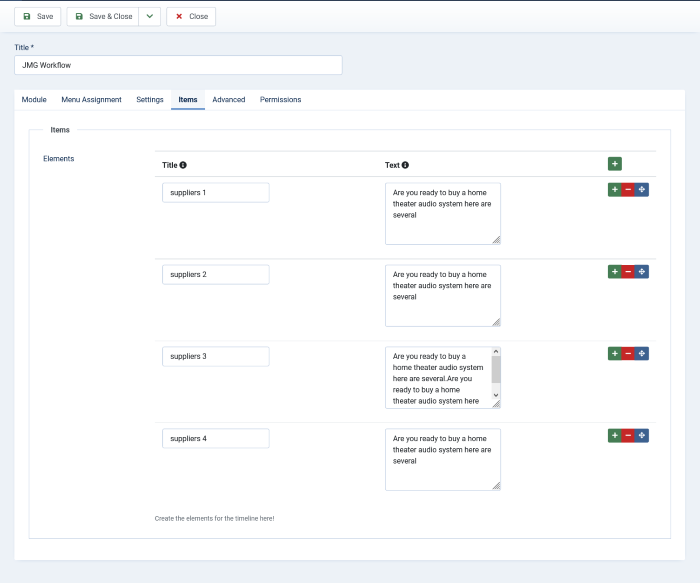Viewport: 700px width, 583px height.
Task: Add a new row after suppliers 1
Action: (x=614, y=189)
